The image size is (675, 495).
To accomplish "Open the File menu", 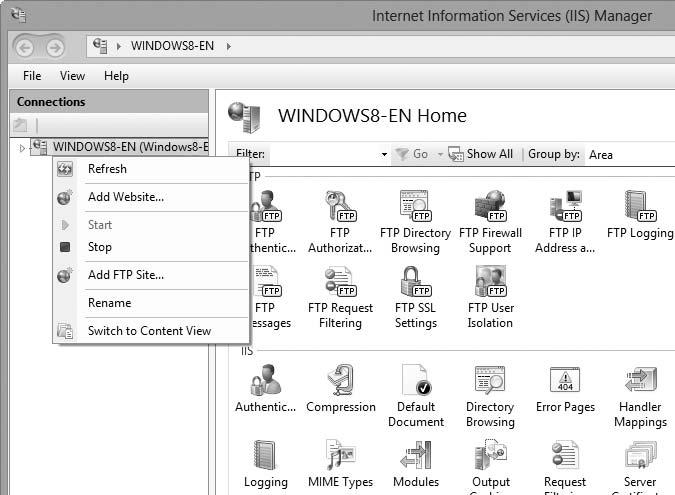I will click(x=32, y=76).
